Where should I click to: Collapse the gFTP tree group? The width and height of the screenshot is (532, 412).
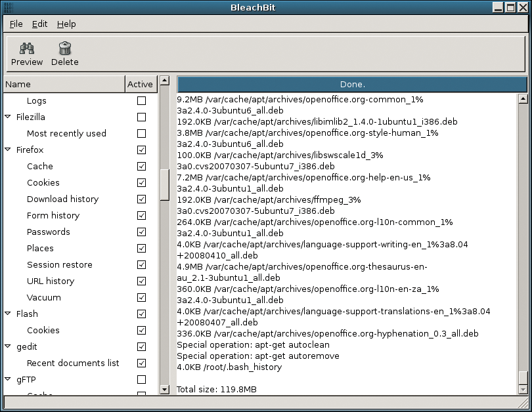(x=8, y=379)
